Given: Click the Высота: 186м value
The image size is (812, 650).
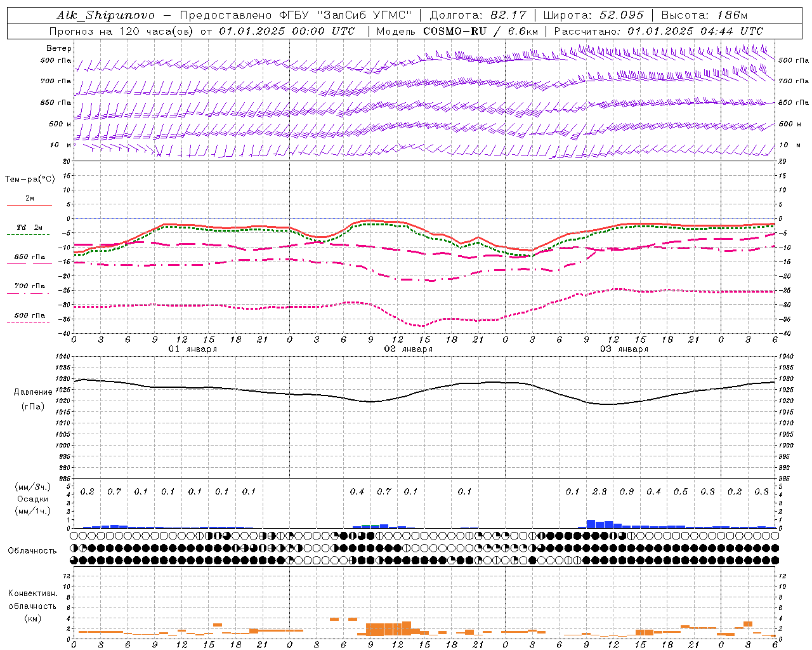Looking at the screenshot, I should point(704,15).
